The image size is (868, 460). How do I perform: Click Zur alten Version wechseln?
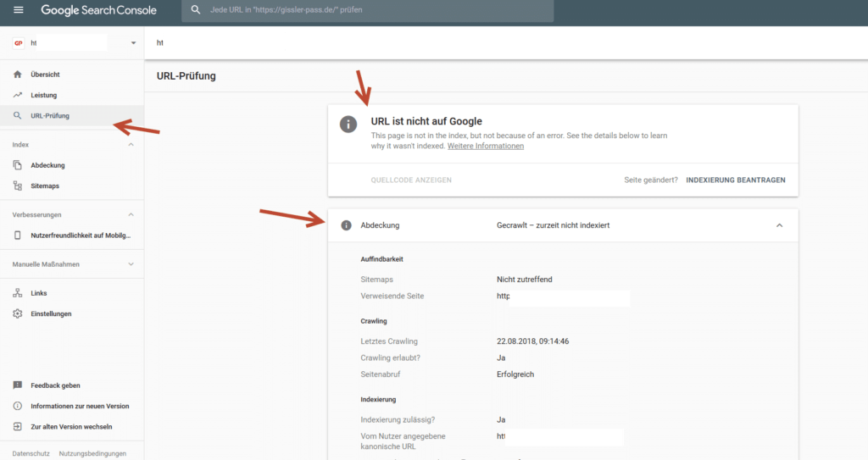(71, 427)
